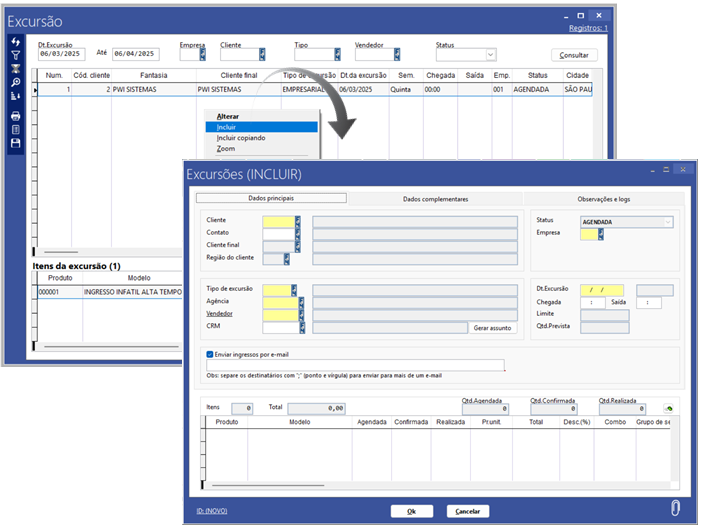Click the Gerar assunto button

pyautogui.click(x=494, y=327)
